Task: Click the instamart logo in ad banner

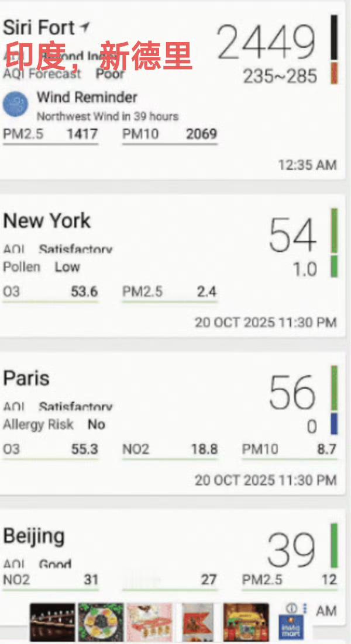Action: (291, 626)
